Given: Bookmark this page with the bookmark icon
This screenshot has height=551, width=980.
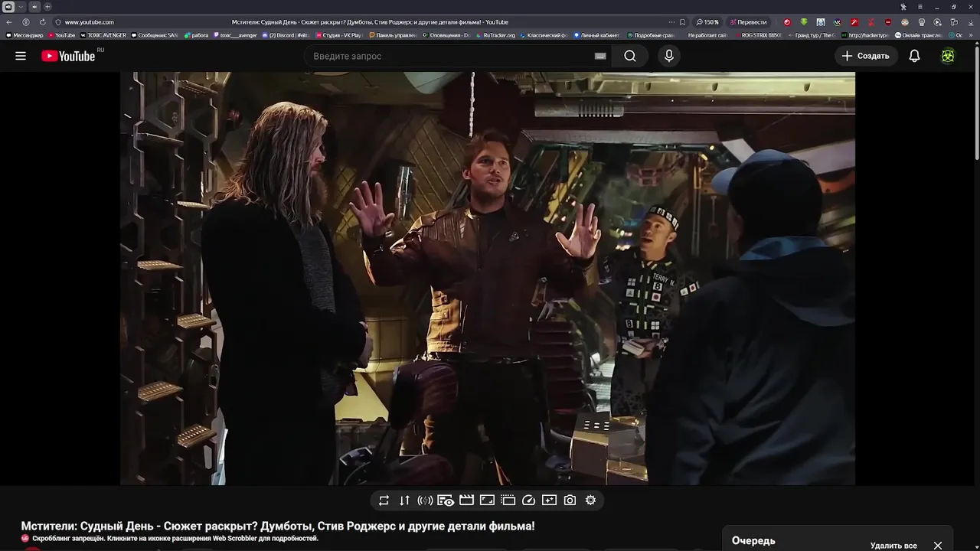Looking at the screenshot, I should 682,22.
